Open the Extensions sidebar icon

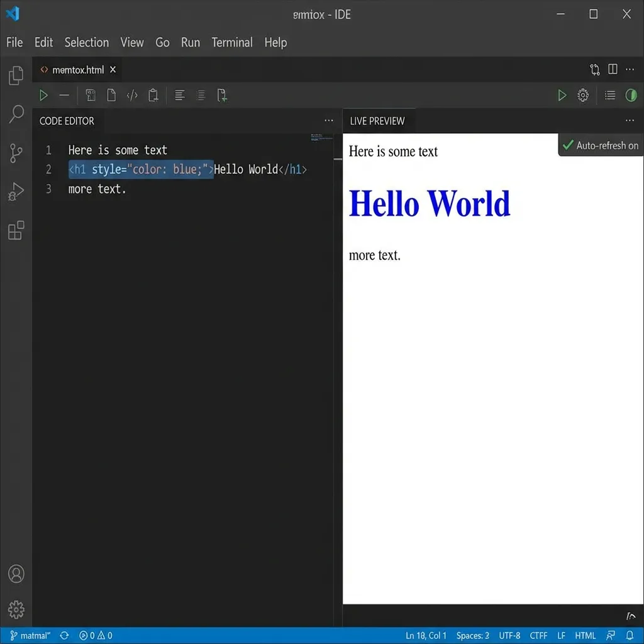point(16,231)
